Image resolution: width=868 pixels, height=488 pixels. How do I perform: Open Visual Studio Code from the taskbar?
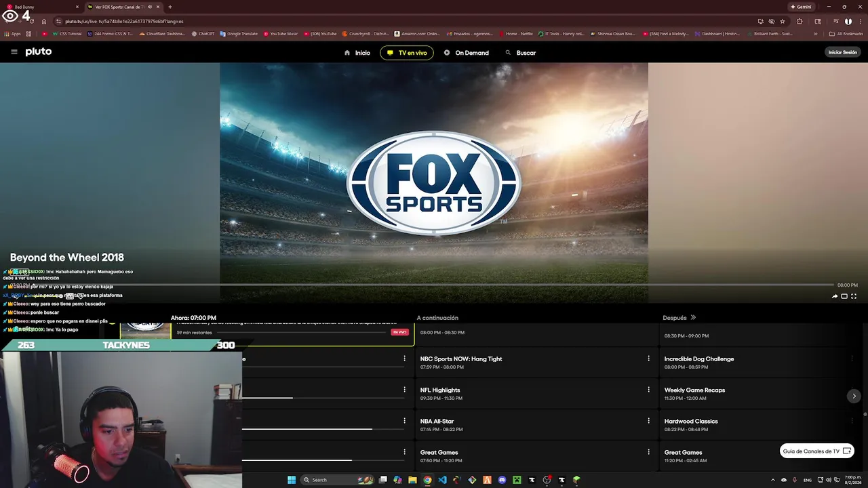(442, 480)
